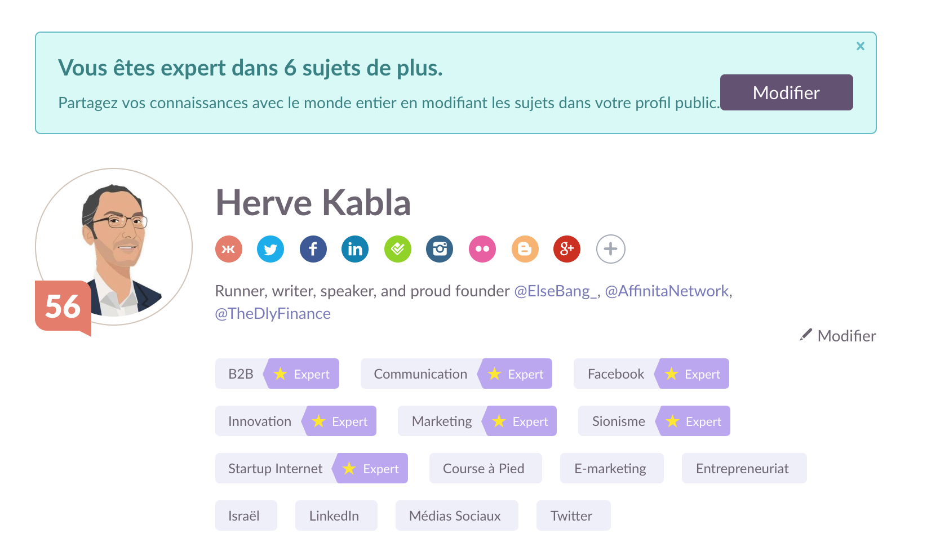This screenshot has height=560, width=949.
Task: Open the Flickr network icon
Action: point(482,249)
